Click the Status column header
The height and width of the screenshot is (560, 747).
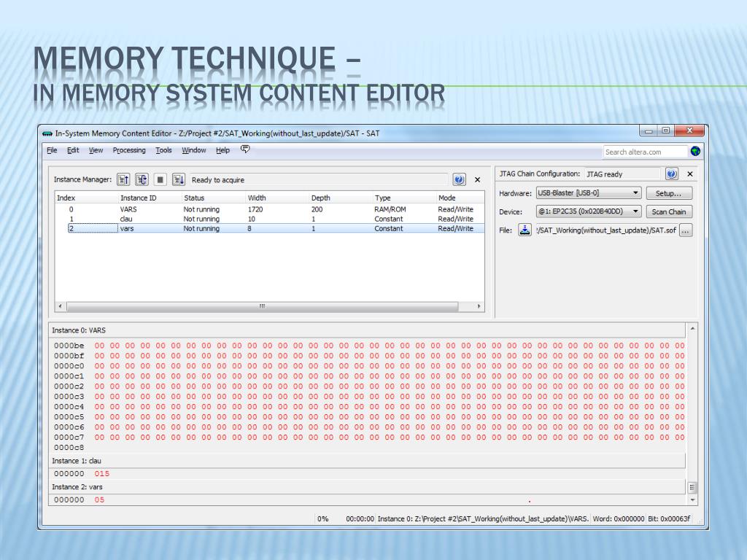click(214, 198)
